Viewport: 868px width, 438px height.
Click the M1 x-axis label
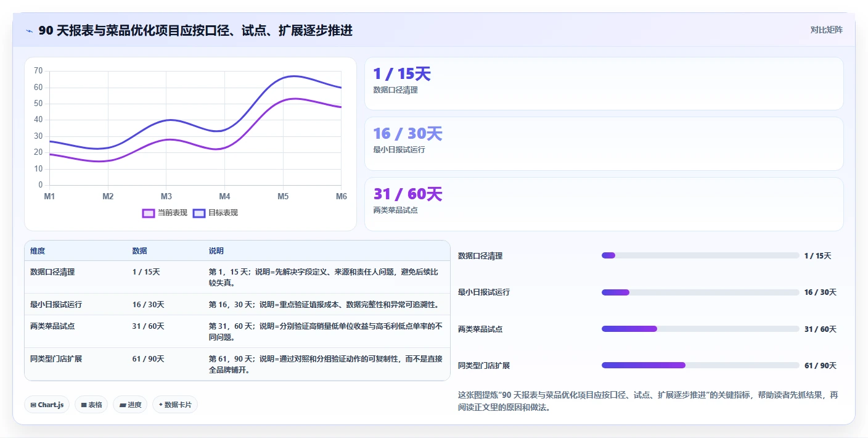49,196
